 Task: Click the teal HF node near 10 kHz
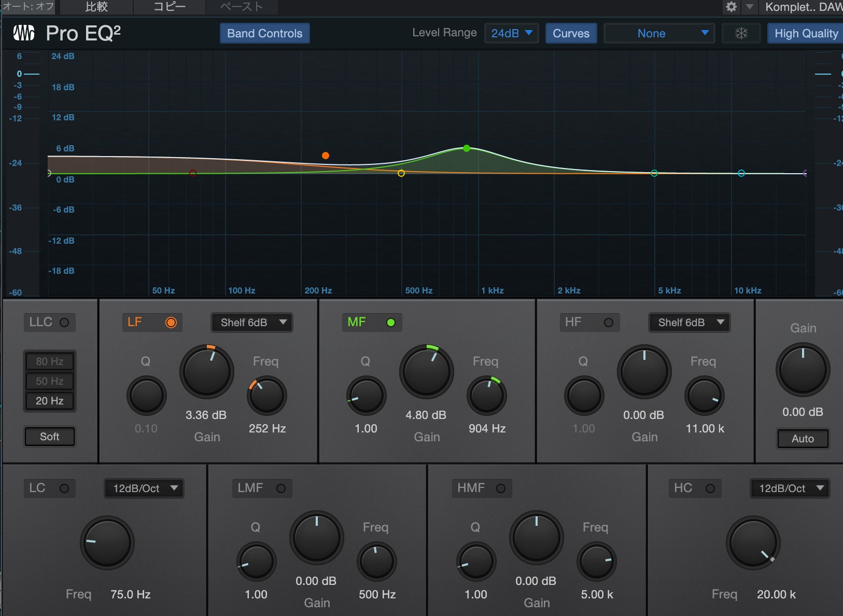741,173
